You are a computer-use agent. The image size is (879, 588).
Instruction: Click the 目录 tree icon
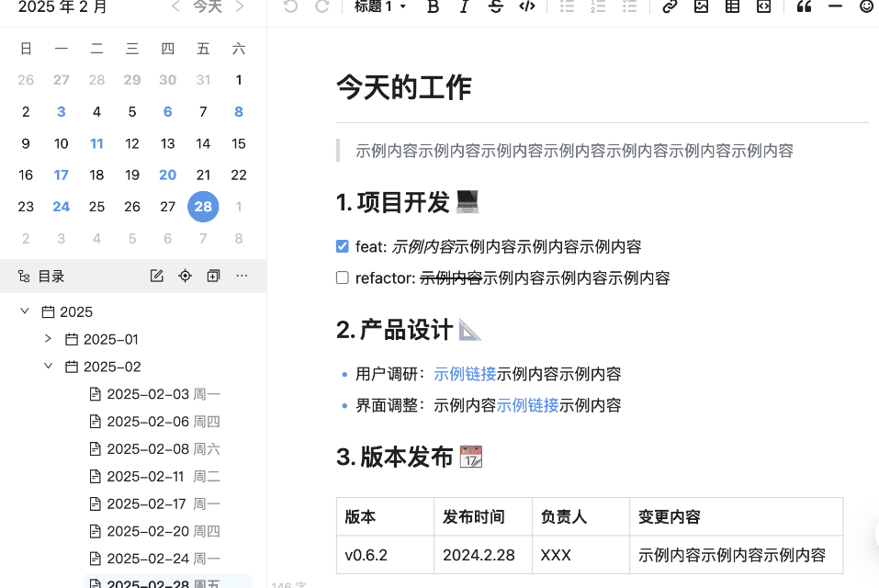pos(24,276)
